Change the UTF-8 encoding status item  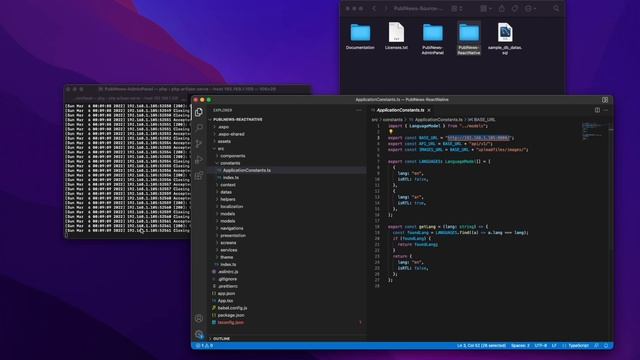[541, 346]
